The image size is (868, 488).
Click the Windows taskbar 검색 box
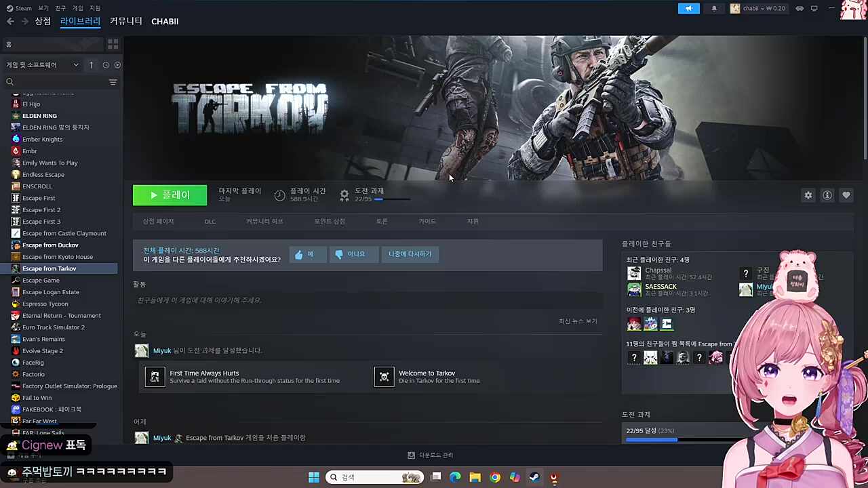374,477
